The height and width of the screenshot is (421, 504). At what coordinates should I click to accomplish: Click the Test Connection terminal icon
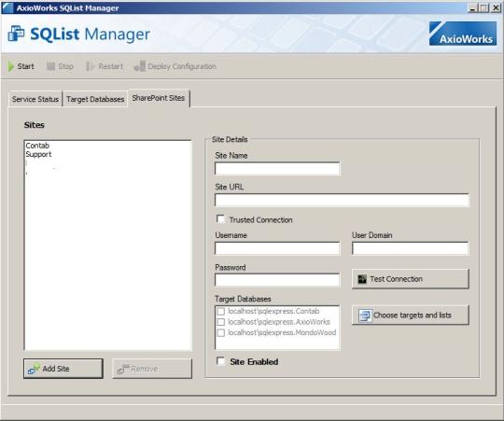point(362,279)
